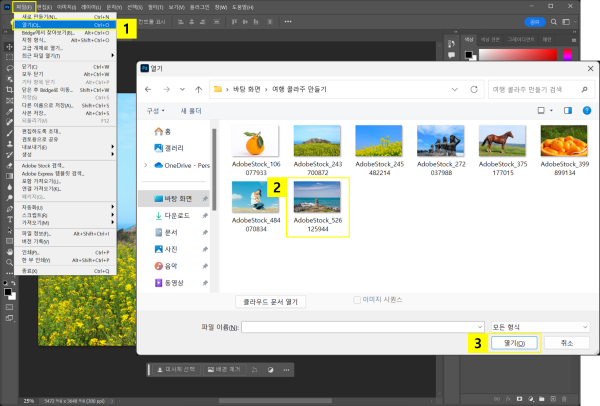Open recent locations chevron in dialog navigation
The image size is (600, 406).
pos(182,89)
